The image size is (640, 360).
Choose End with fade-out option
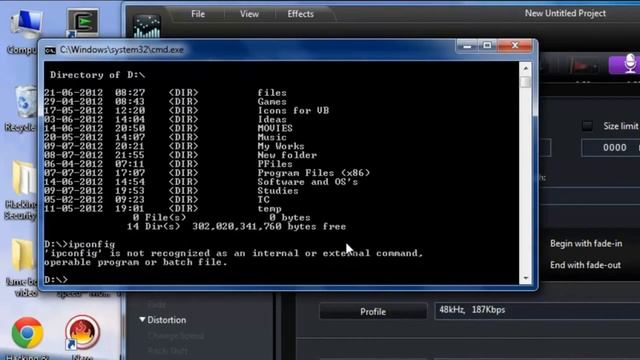[585, 265]
